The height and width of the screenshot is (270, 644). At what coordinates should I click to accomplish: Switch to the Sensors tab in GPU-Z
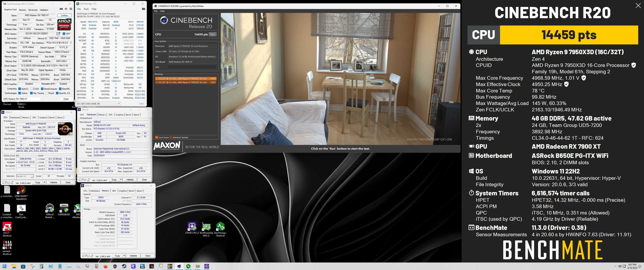point(22,10)
